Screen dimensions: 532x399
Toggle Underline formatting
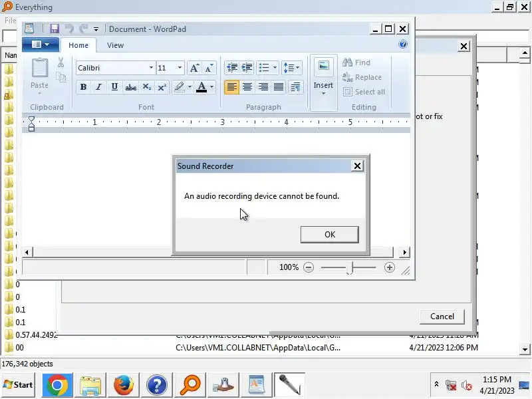click(x=114, y=87)
